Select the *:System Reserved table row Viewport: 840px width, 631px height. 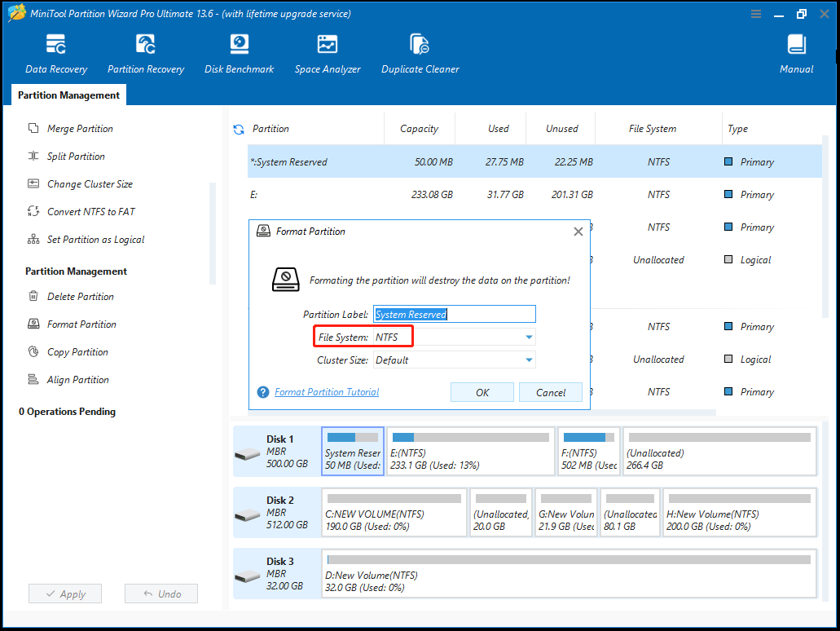(x=534, y=161)
